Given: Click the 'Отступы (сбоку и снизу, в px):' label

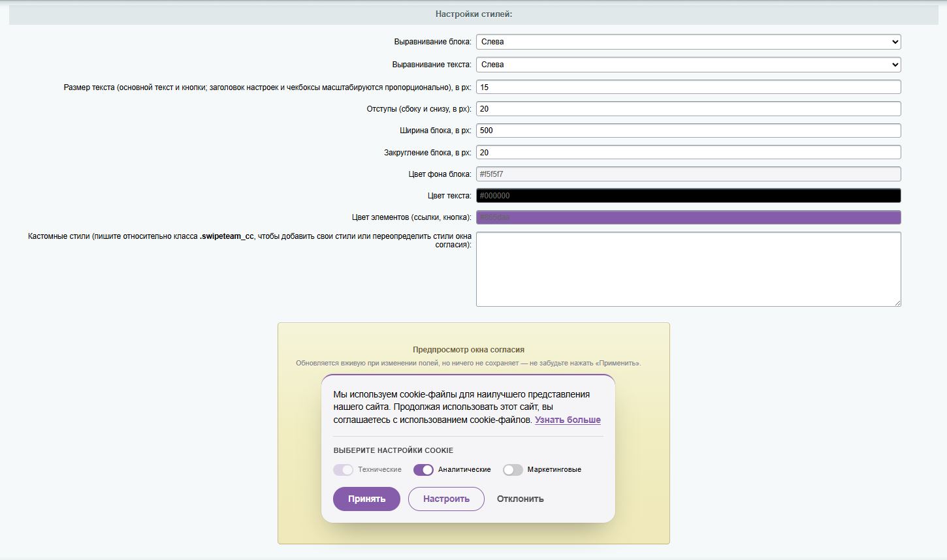Looking at the screenshot, I should click(419, 109).
